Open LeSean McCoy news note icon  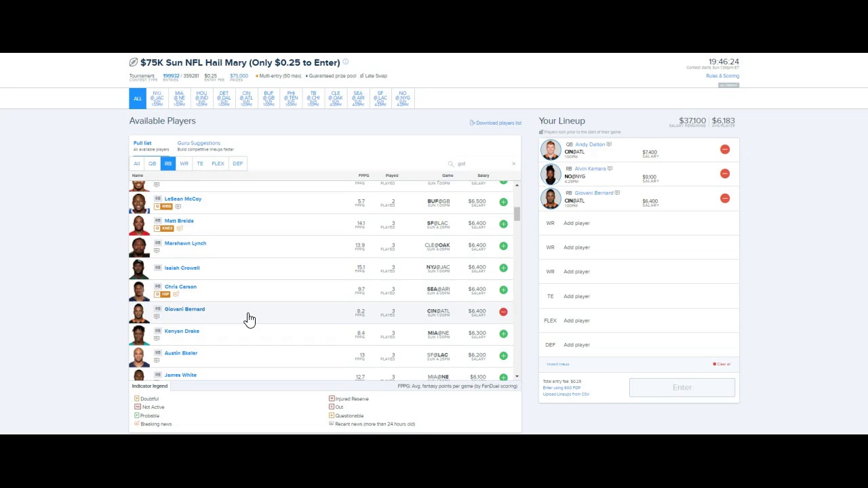click(x=178, y=206)
